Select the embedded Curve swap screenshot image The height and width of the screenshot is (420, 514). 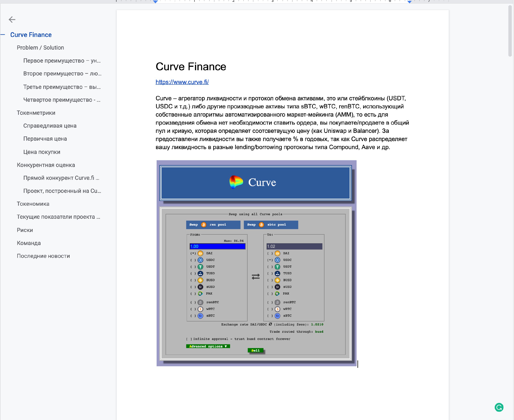pyautogui.click(x=256, y=263)
